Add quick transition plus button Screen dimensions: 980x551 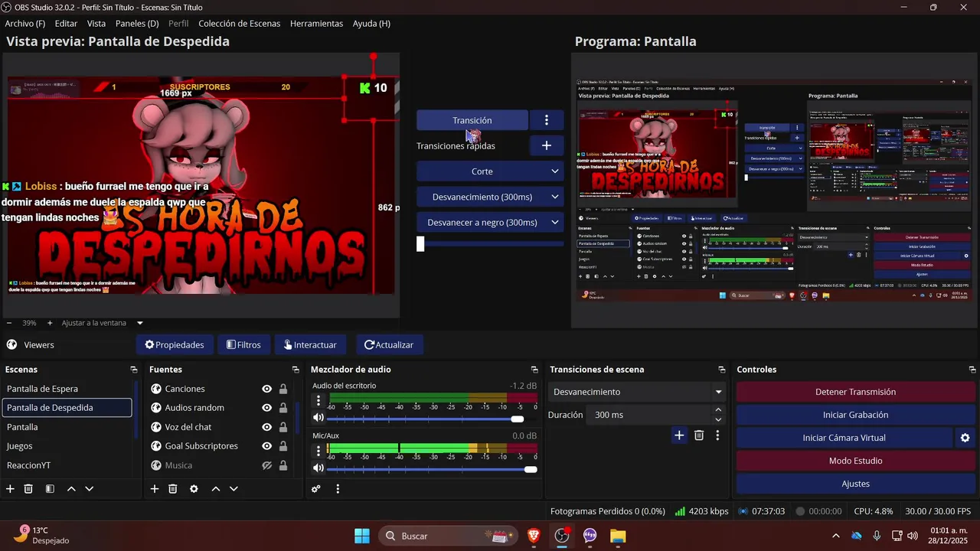pos(547,145)
